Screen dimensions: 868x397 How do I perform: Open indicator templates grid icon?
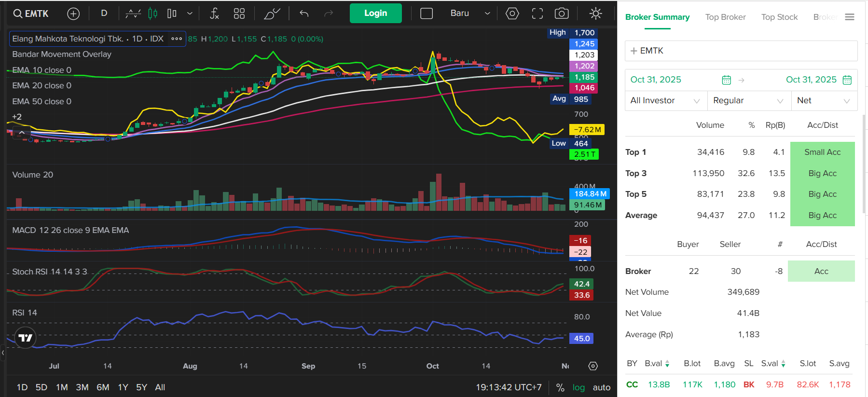(239, 14)
